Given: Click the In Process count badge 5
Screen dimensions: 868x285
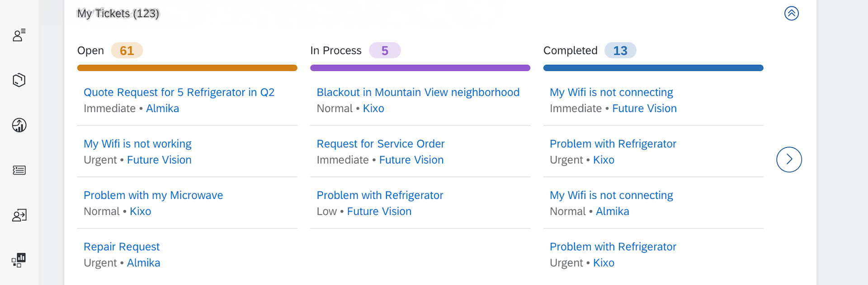Looking at the screenshot, I should click(385, 51).
